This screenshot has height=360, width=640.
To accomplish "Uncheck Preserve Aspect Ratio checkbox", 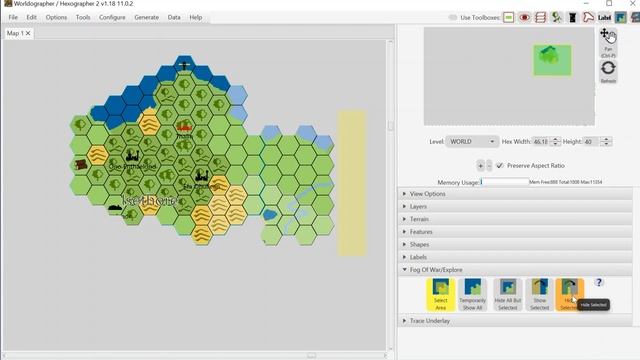I will click(500, 166).
